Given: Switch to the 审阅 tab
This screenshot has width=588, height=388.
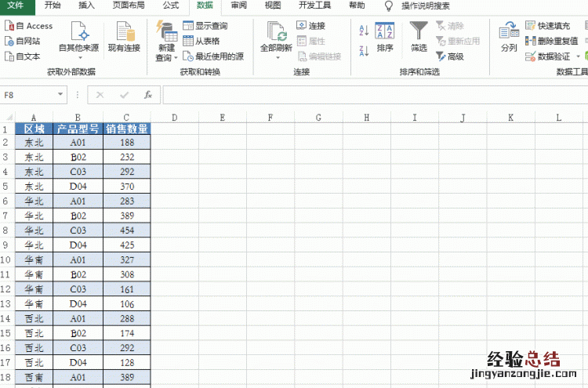Looking at the screenshot, I should tap(239, 5).
